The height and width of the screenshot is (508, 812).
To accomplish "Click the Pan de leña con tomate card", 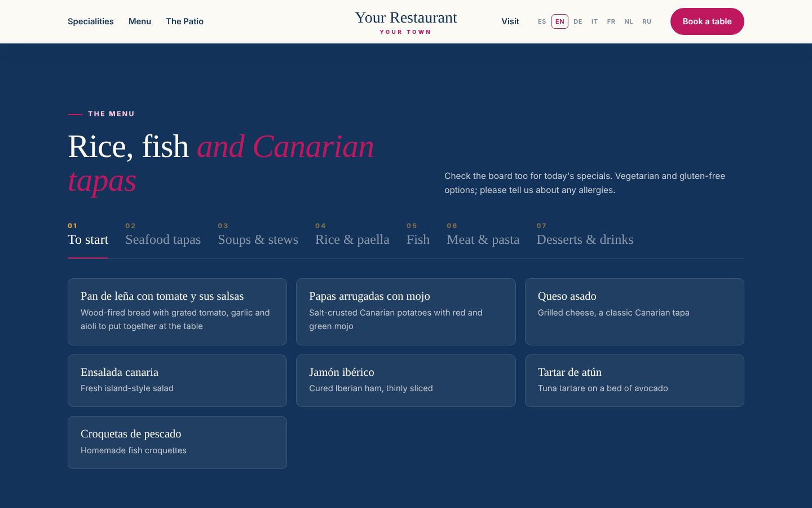I will (177, 312).
